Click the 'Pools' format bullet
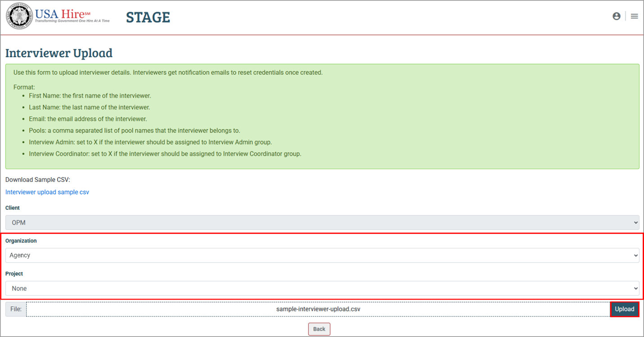This screenshot has height=337, width=644. tap(135, 130)
